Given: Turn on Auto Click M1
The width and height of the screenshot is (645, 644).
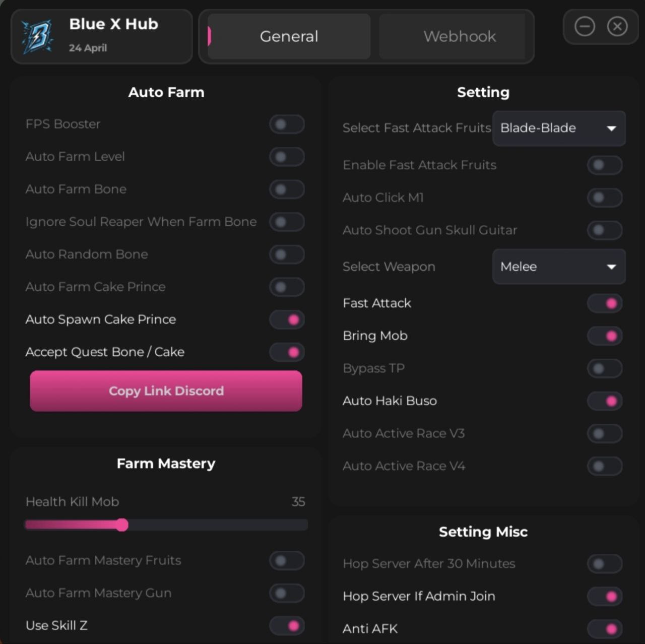Looking at the screenshot, I should click(605, 198).
